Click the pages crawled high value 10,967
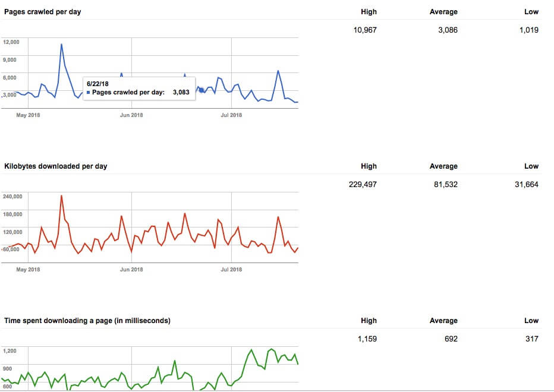554x392 pixels. tap(365, 30)
